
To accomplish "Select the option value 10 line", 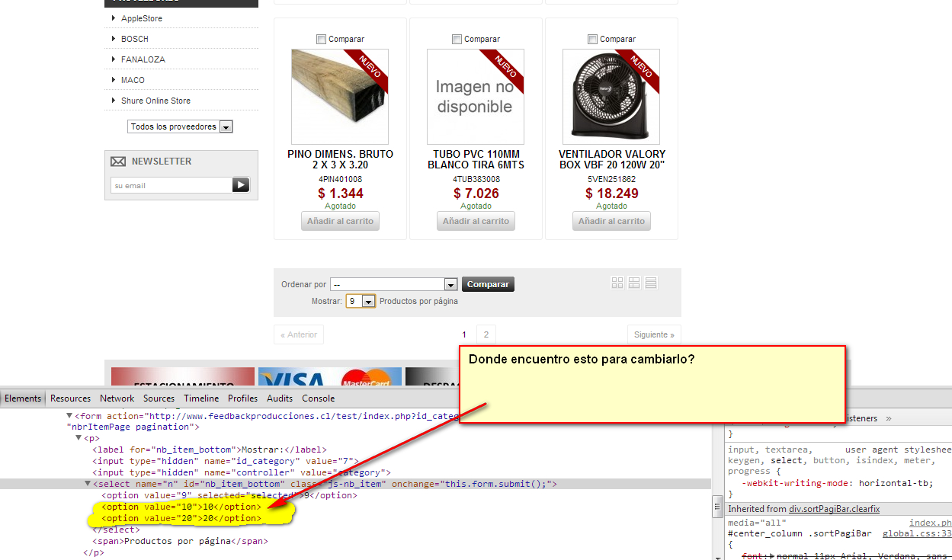I will (x=181, y=507).
